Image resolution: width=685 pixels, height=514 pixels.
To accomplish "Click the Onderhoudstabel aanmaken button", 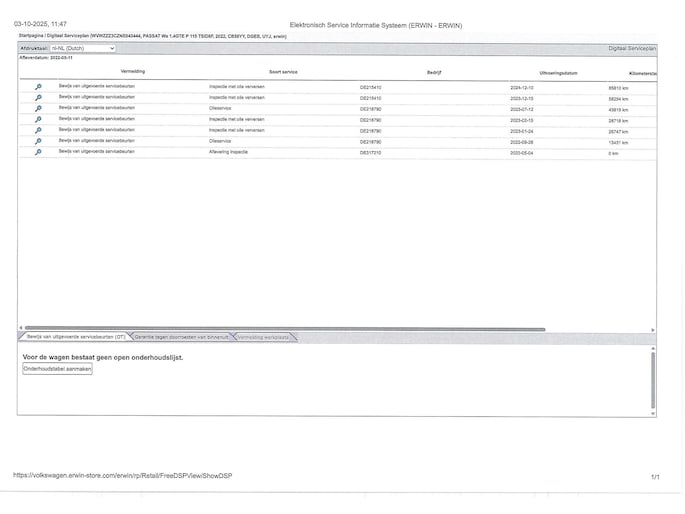I will coord(57,368).
